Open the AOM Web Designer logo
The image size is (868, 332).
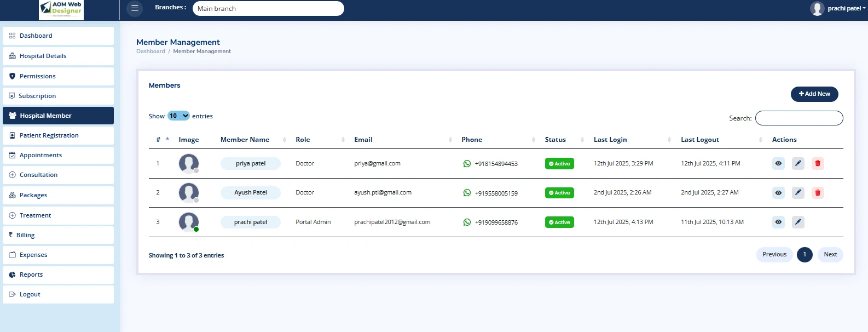click(x=61, y=9)
